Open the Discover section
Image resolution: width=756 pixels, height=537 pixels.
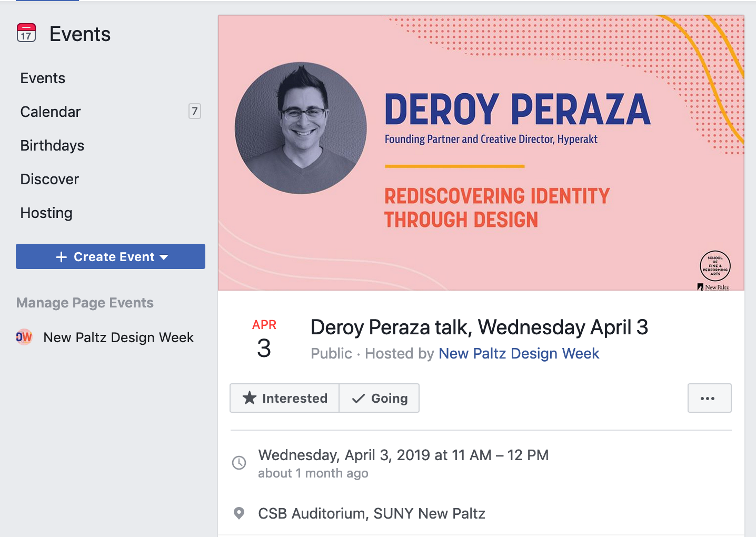coord(49,179)
